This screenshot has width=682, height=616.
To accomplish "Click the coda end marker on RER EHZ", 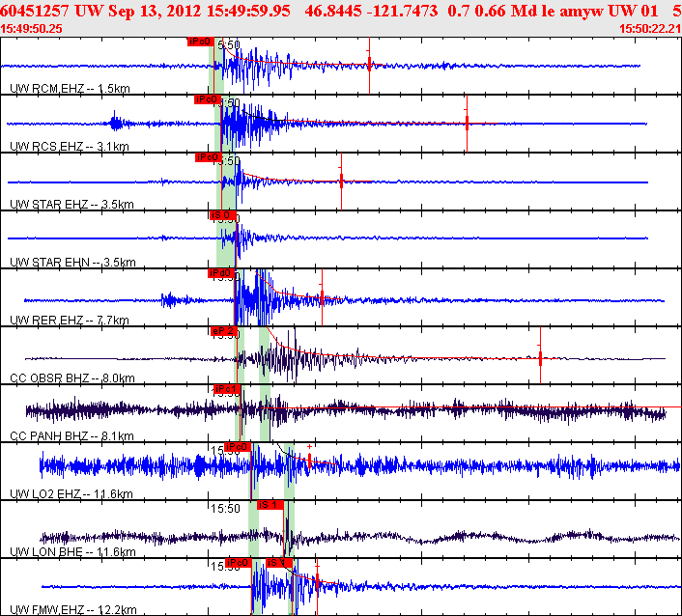I will point(322,299).
